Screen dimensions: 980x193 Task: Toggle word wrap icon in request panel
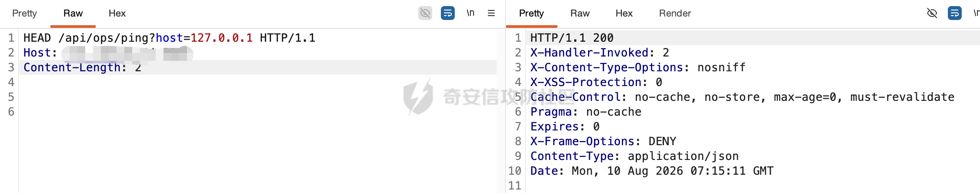click(448, 13)
